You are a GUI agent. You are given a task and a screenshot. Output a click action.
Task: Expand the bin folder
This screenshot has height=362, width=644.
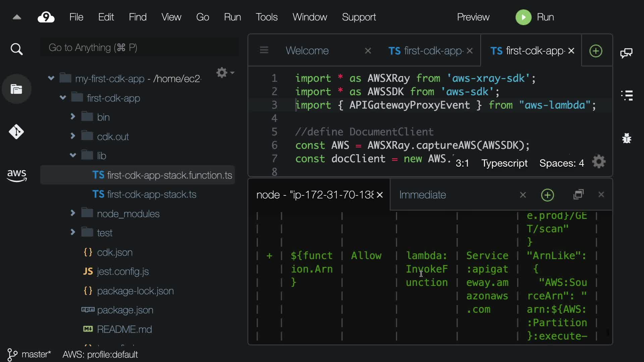73,117
